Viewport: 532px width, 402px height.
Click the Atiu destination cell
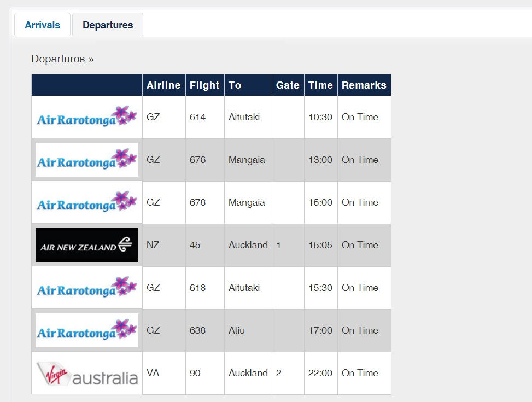248,330
